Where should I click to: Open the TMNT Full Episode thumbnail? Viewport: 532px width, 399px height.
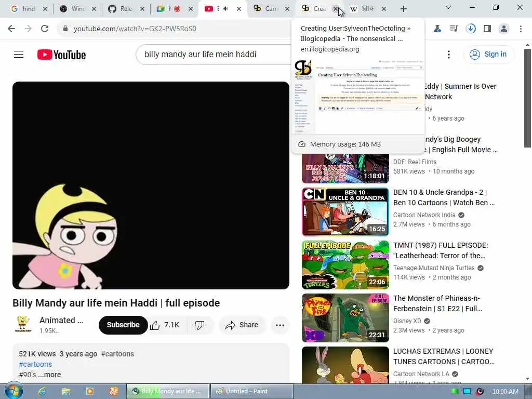(345, 264)
